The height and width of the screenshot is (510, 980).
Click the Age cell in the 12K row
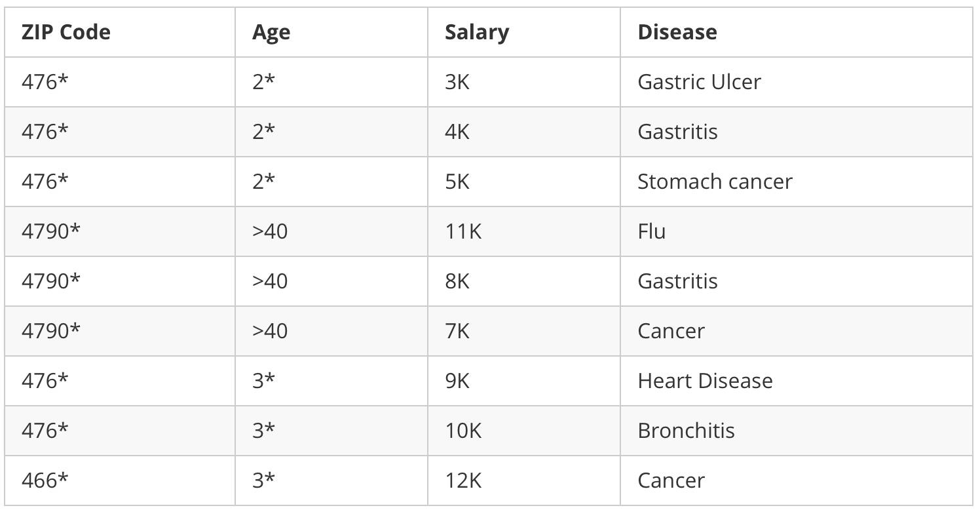click(263, 481)
